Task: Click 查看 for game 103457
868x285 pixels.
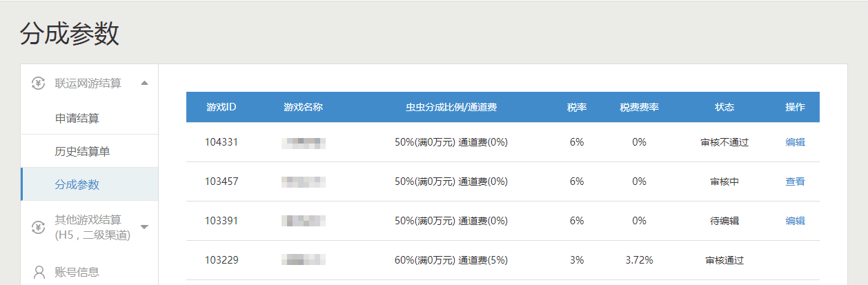Action: tap(795, 181)
